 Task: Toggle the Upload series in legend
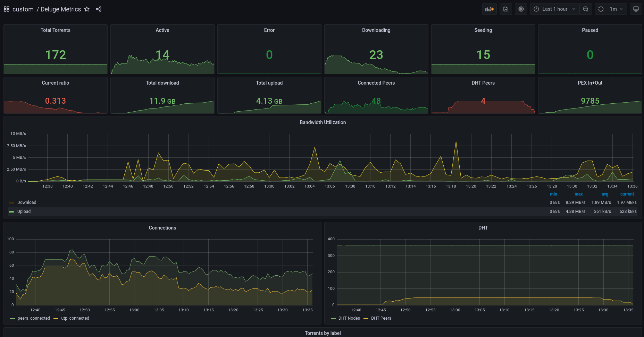[24, 211]
